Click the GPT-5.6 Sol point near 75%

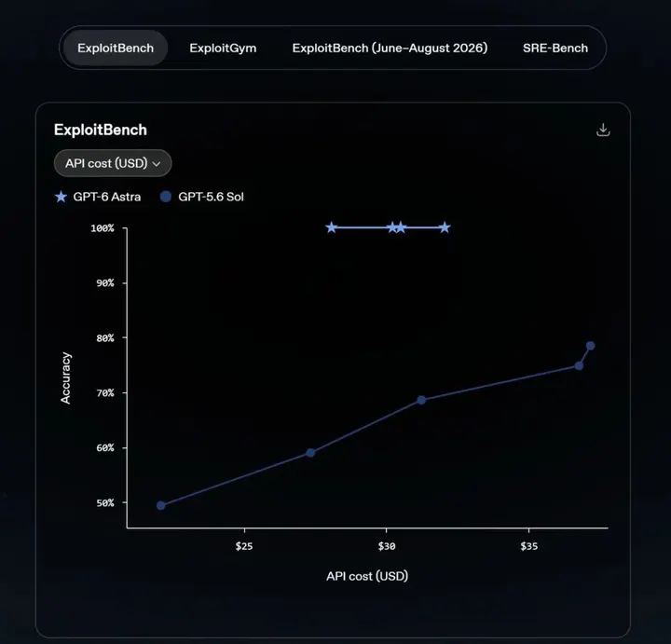tap(579, 366)
